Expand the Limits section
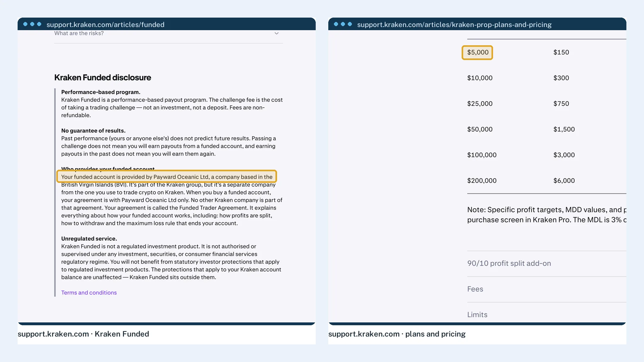This screenshot has height=362, width=644. 547,315
